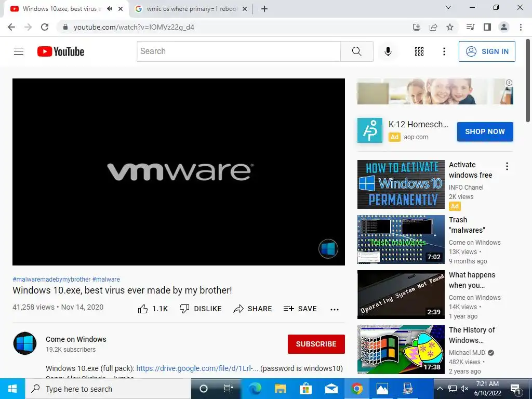
Task: Go to YouTube home via logo
Action: pyautogui.click(x=61, y=51)
